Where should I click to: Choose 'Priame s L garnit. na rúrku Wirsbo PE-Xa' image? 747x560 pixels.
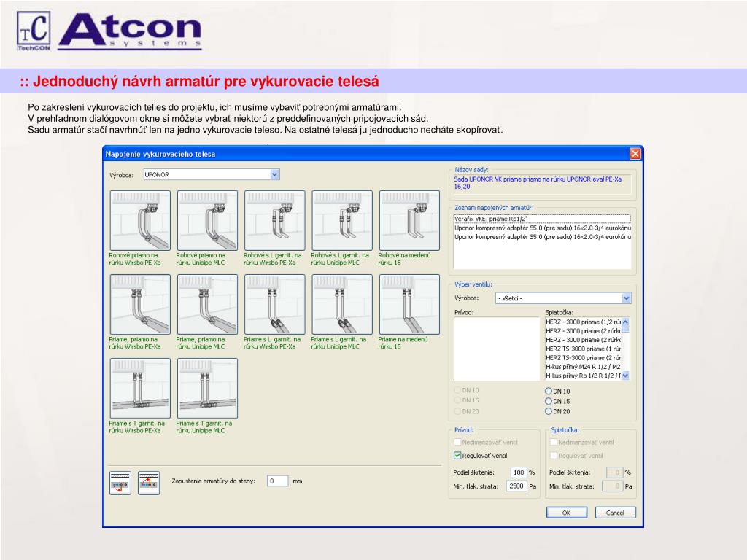pyautogui.click(x=275, y=304)
